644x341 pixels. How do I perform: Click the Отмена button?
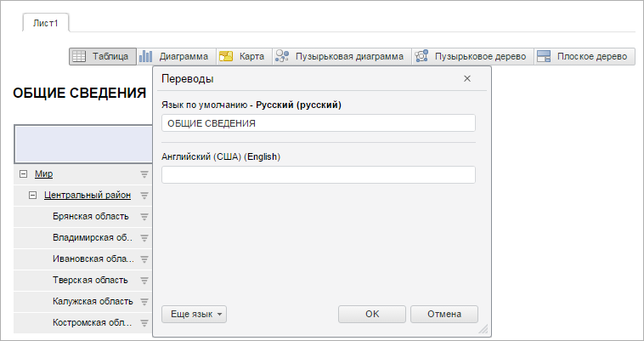443,314
